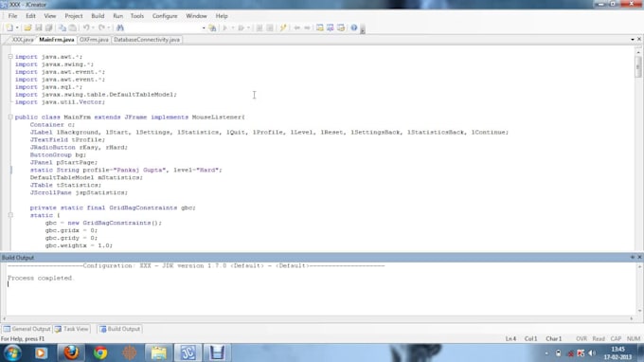The image size is (644, 362).
Task: Open Windows Explorer folder from the taskbar
Action: pos(158,353)
